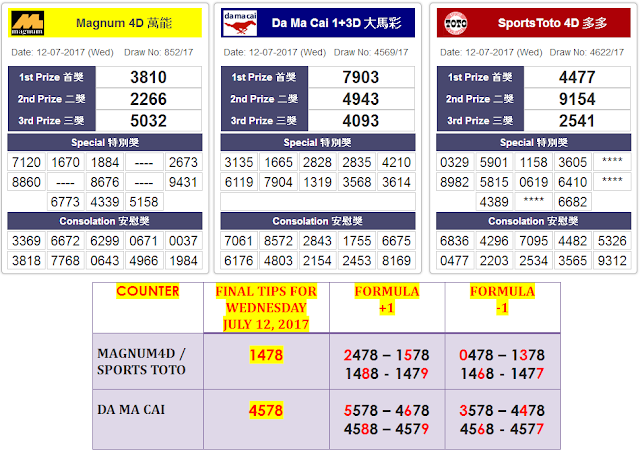Click Magnum 2nd prize number 2266
The height and width of the screenshot is (451, 640).
click(x=149, y=99)
